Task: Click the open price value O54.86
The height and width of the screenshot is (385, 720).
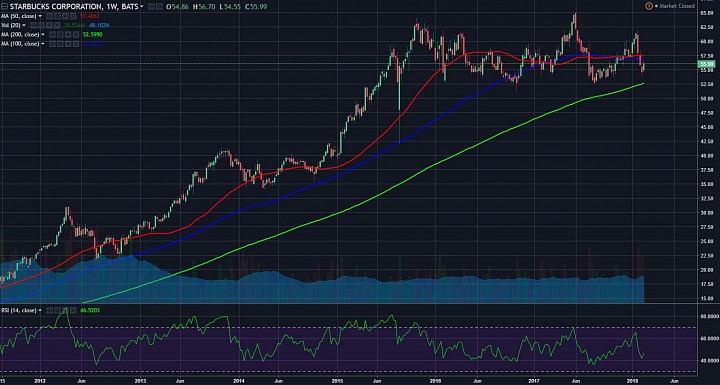Action: [x=177, y=6]
